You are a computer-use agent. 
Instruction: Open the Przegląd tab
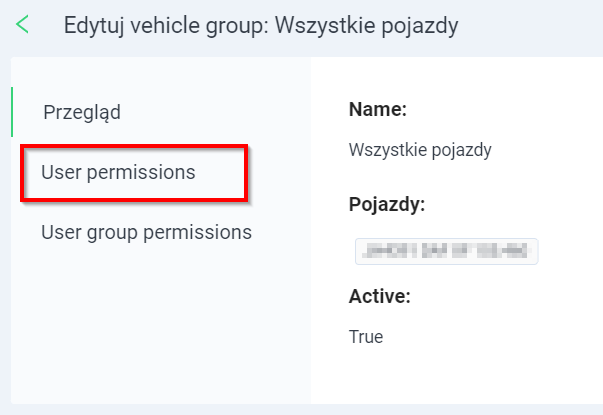tap(82, 112)
